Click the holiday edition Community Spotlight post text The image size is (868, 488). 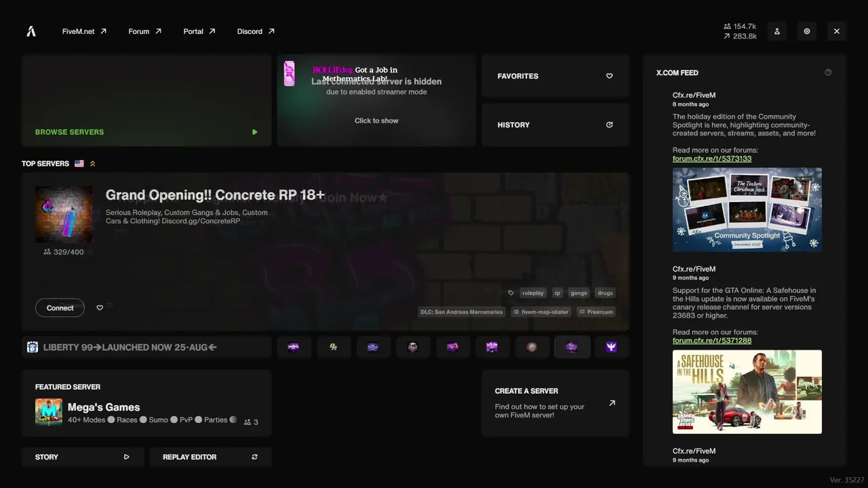coord(744,125)
